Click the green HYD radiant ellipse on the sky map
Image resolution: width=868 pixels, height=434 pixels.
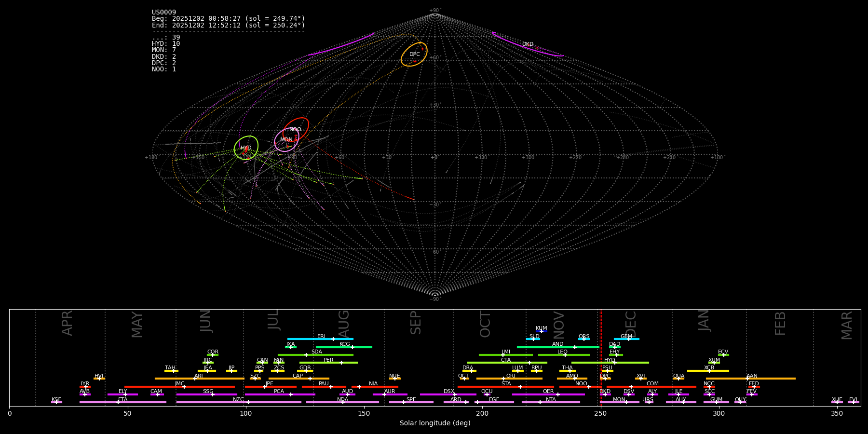(x=246, y=148)
